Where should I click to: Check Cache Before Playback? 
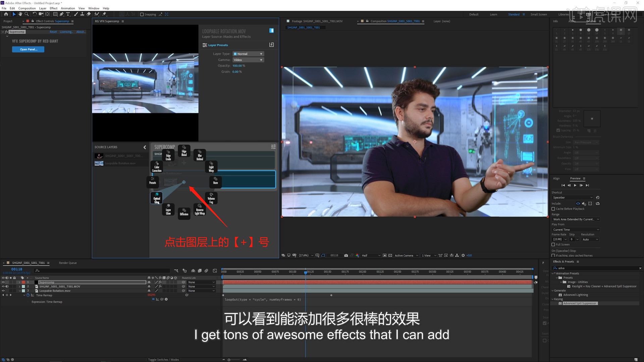tap(553, 209)
